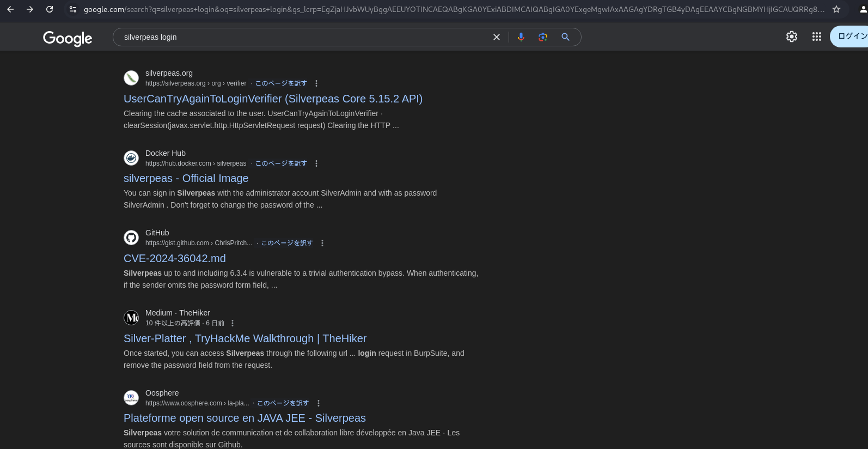
Task: Click the Oosphere site name
Action: (x=162, y=393)
